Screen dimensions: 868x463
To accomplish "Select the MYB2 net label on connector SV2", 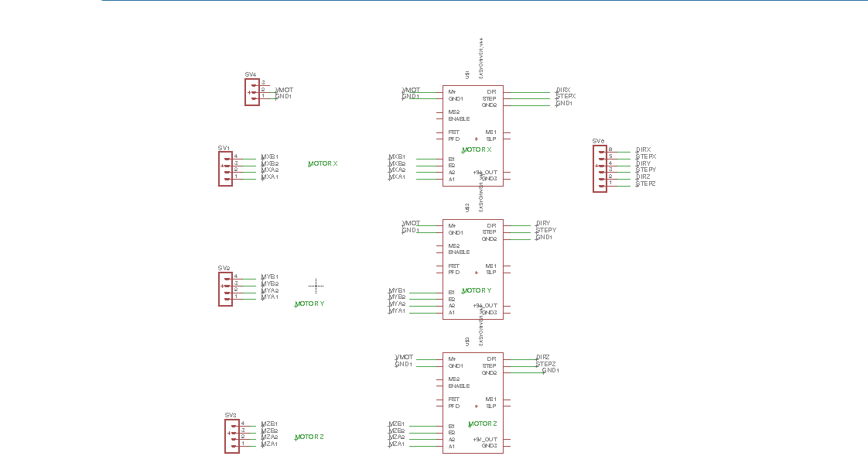I will (x=270, y=283).
